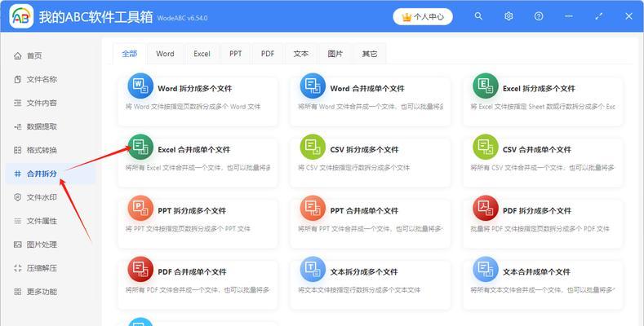Screen dimensions: 644x326
Task: Switch to the Excel tab
Action: [x=202, y=54]
